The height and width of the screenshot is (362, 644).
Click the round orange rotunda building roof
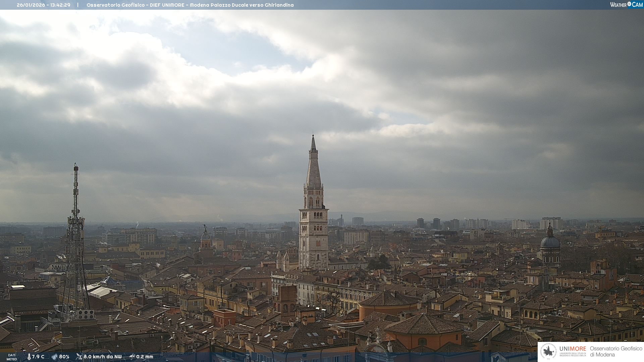(x=388, y=299)
